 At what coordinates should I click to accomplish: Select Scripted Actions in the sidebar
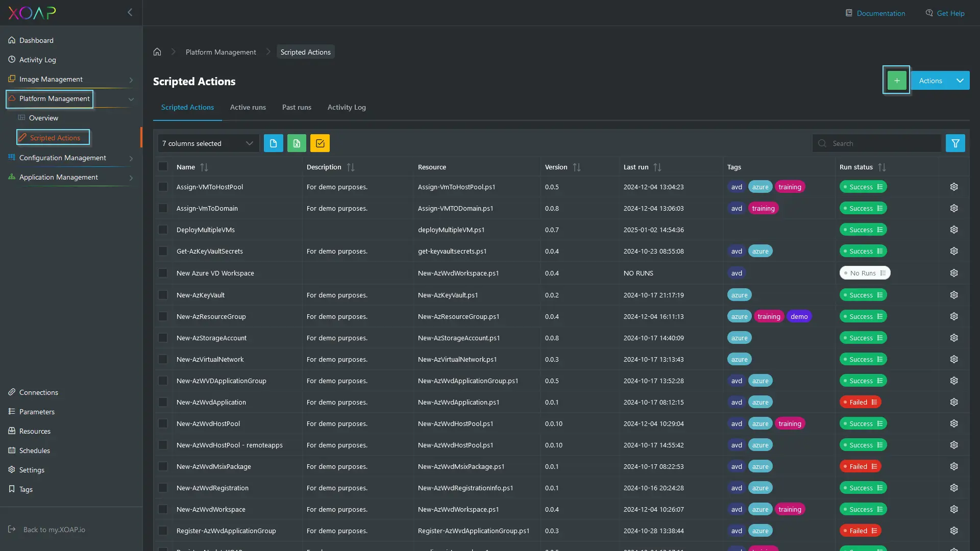[x=53, y=137]
